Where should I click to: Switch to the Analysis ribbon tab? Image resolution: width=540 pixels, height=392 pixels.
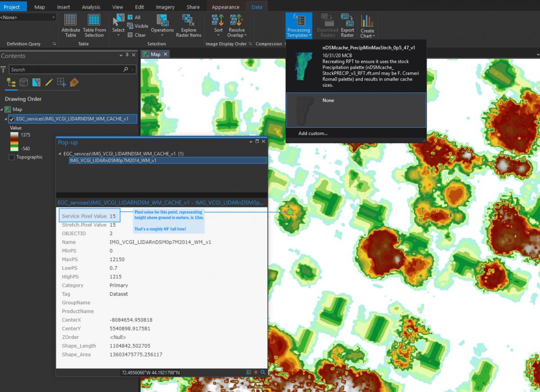91,7
